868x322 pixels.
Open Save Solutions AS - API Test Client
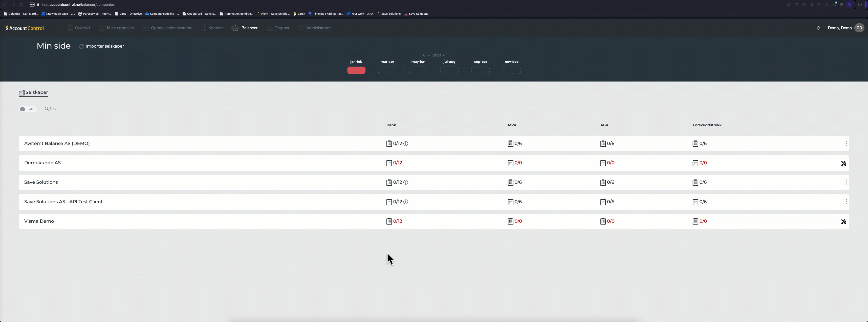(63, 202)
